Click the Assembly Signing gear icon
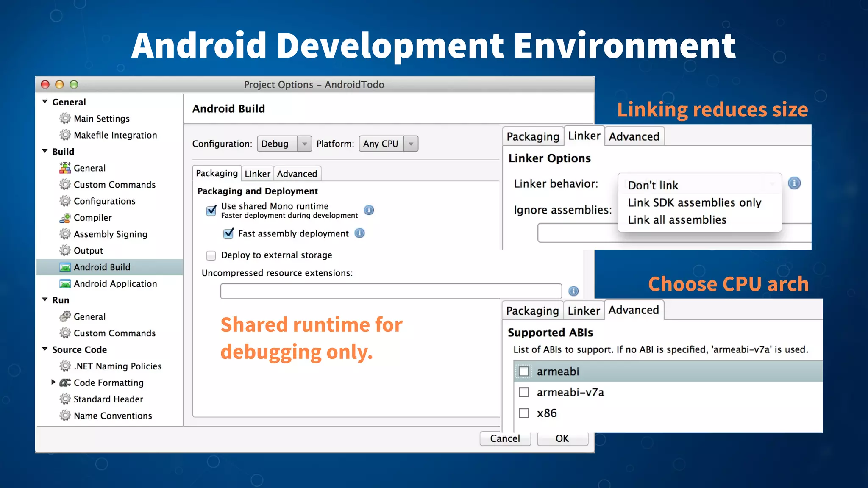The height and width of the screenshot is (488, 868). (65, 234)
